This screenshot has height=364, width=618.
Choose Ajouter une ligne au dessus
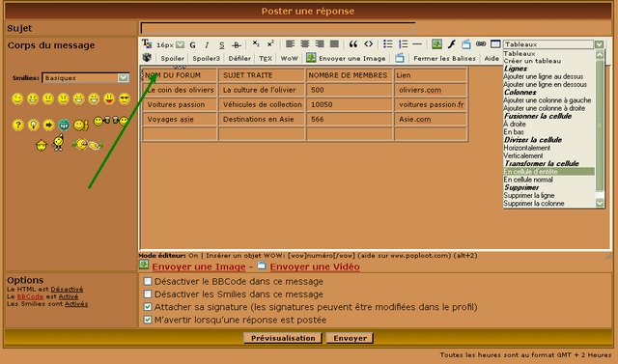click(543, 76)
